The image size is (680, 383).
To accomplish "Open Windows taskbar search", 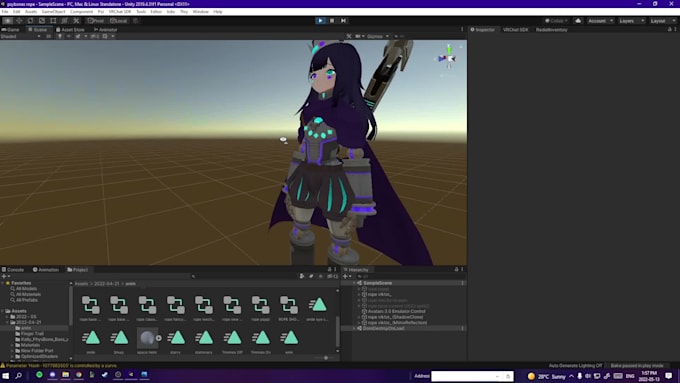I will tap(19, 375).
